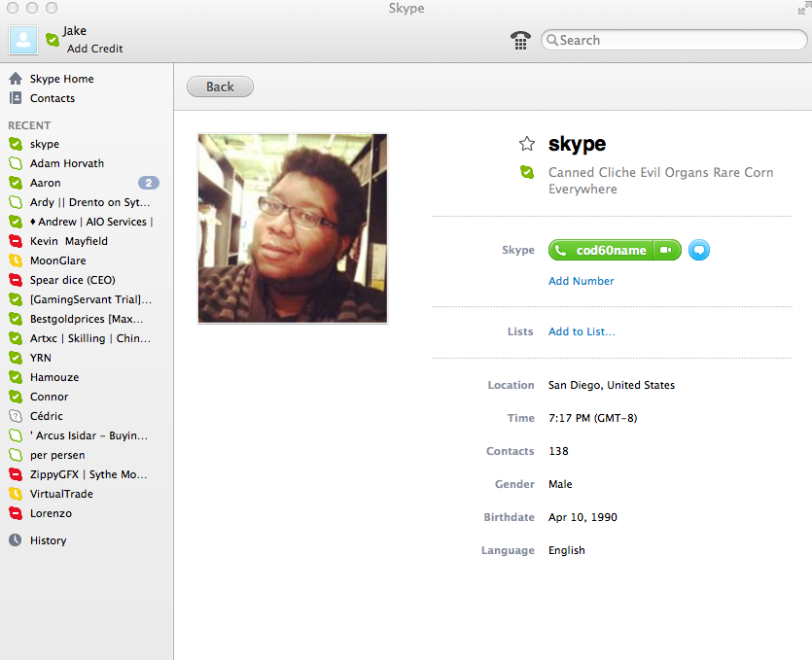Click YRN's online status icon

coord(16,358)
